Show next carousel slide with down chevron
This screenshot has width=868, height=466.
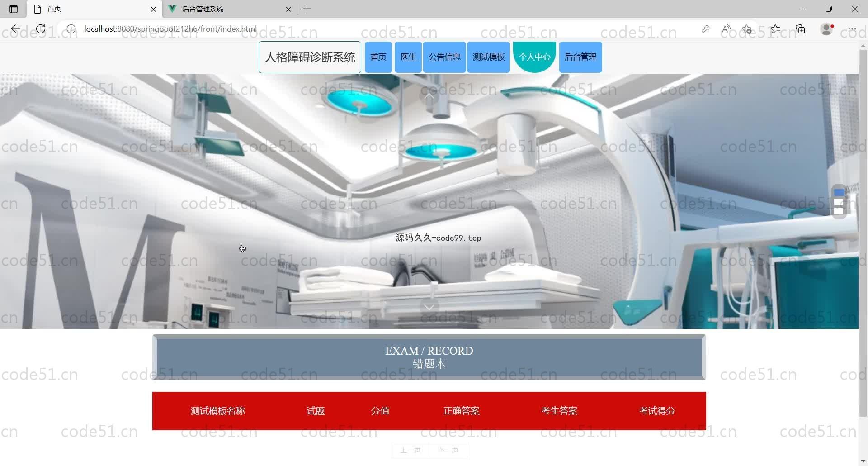pyautogui.click(x=429, y=307)
